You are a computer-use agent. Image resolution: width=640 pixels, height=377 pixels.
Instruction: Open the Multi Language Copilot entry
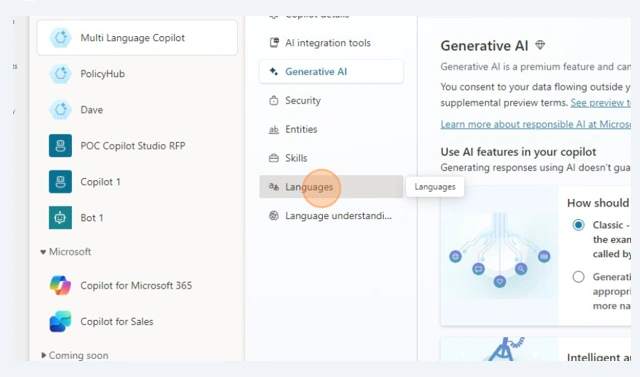(x=137, y=38)
